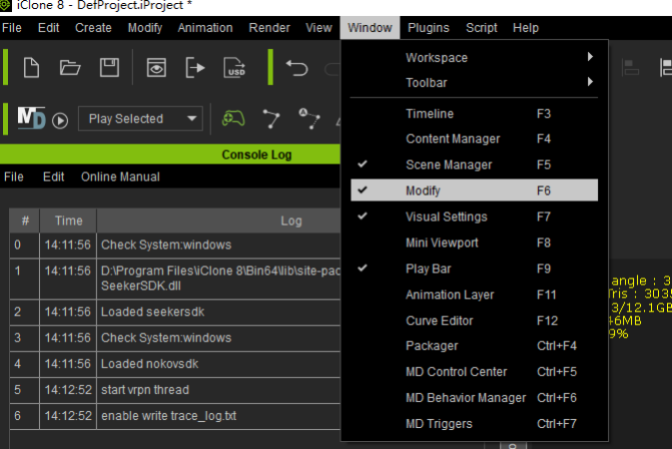Image resolution: width=672 pixels, height=449 pixels.
Task: Choose Curve Editor menu entry
Action: point(438,321)
